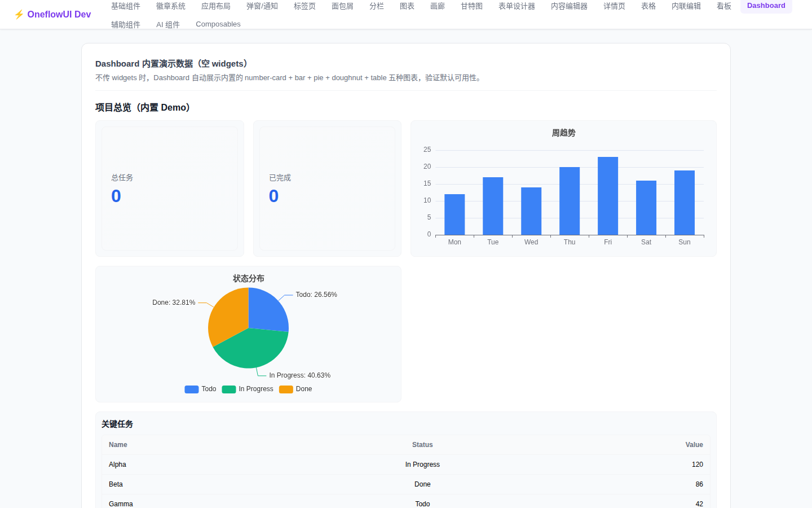Switch to the 分栏 tab
Viewport: 812px width, 508px height.
click(377, 6)
